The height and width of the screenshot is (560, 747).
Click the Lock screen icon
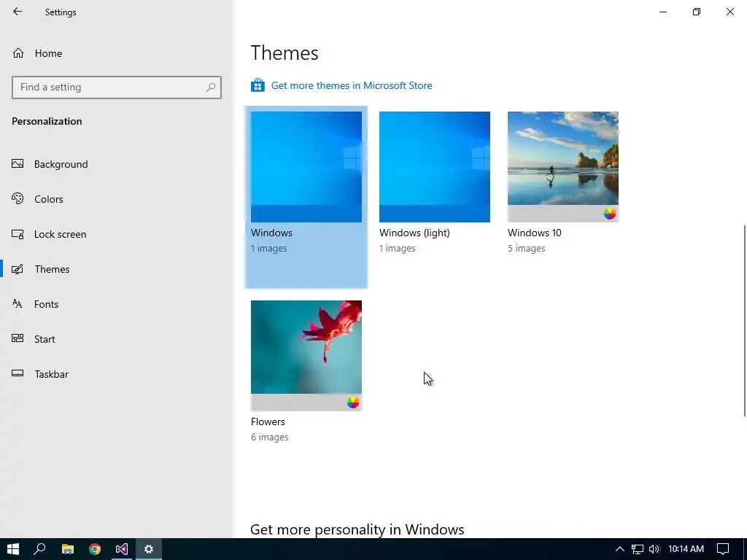[x=18, y=234]
